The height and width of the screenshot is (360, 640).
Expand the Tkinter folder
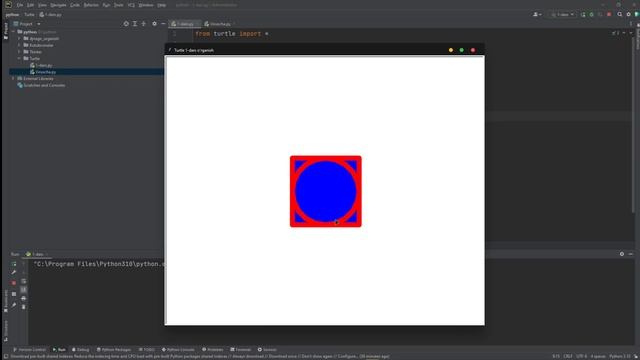coord(19,52)
